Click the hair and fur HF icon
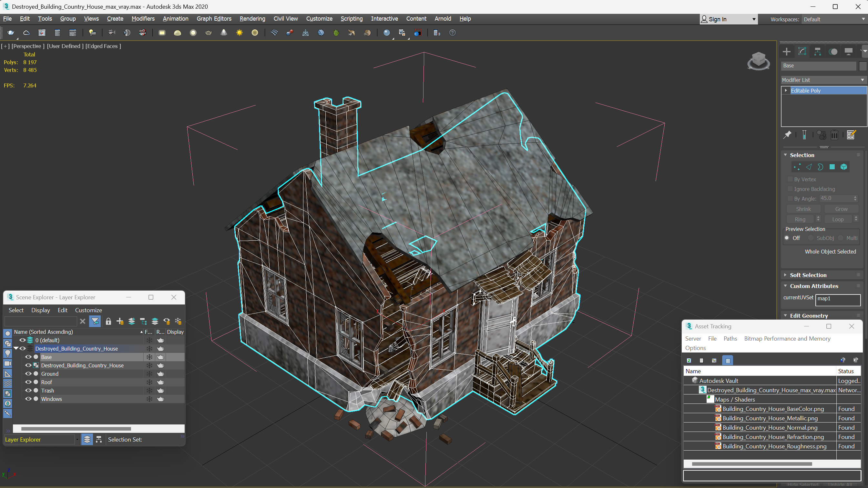The width and height of the screenshot is (868, 488). click(352, 33)
